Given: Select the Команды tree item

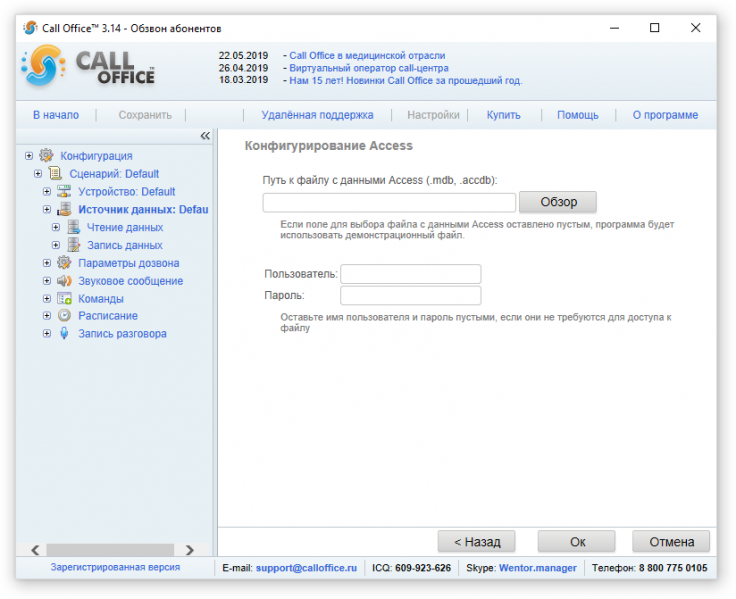Looking at the screenshot, I should (x=101, y=299).
